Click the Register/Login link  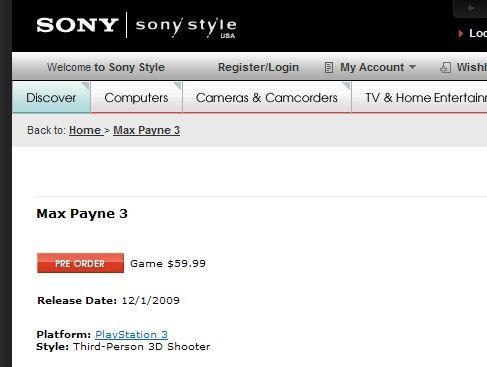[258, 67]
